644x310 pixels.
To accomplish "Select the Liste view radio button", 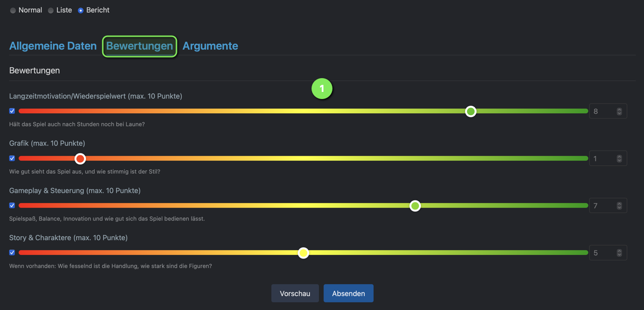I will pyautogui.click(x=50, y=10).
